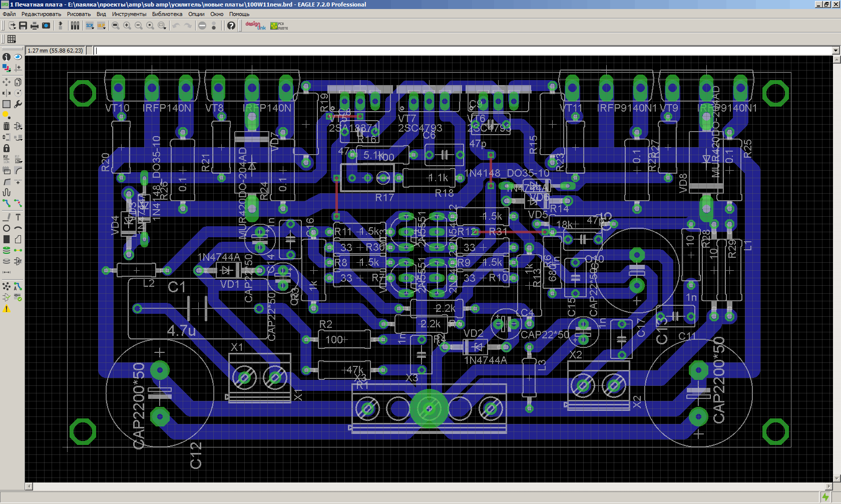Open the Errors warning tool
This screenshot has width=841, height=504.
click(7, 309)
